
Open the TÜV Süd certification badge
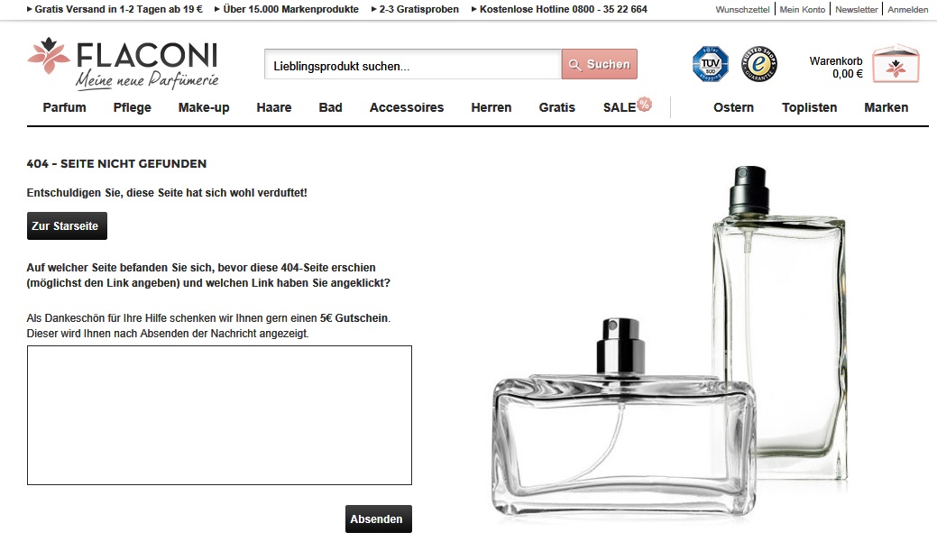(710, 63)
